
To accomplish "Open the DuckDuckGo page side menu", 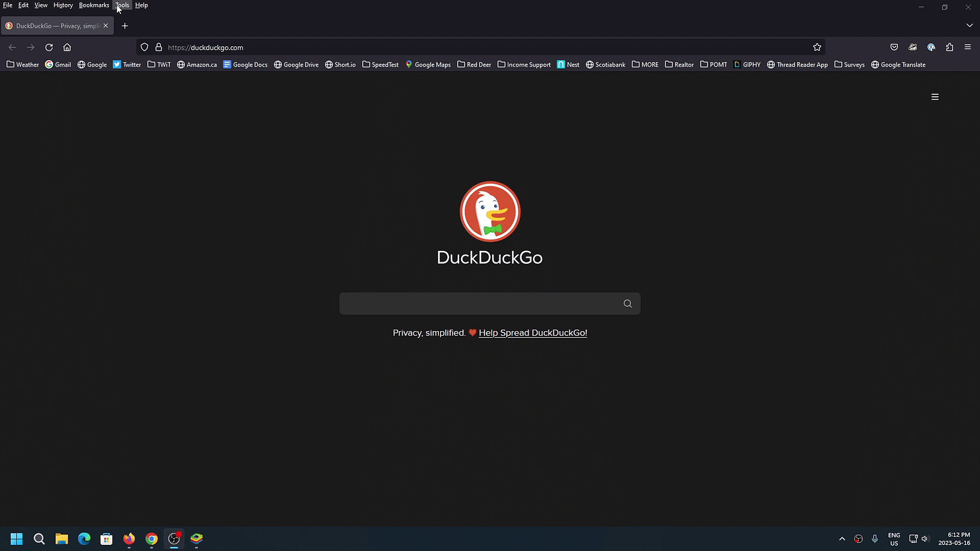I will [x=935, y=97].
